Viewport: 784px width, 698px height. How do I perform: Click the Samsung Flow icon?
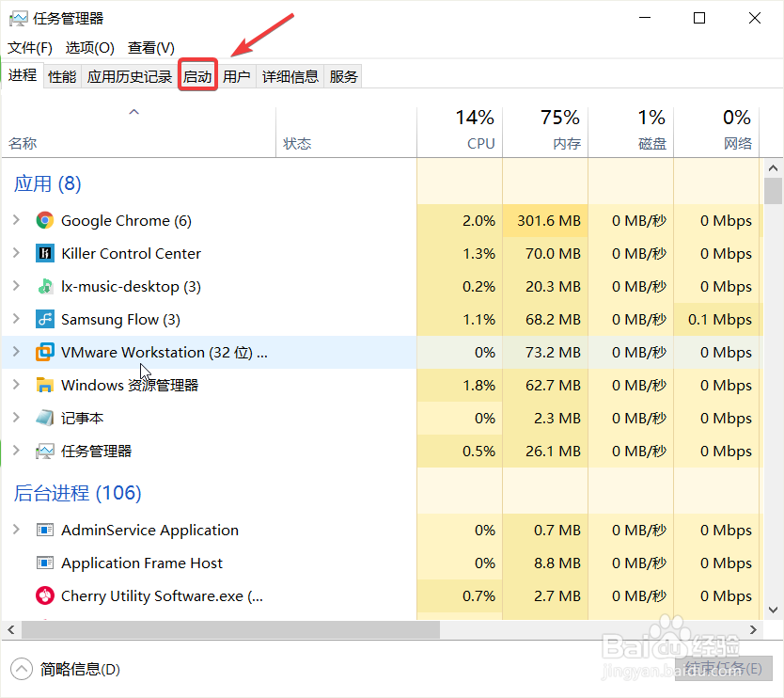tap(44, 319)
